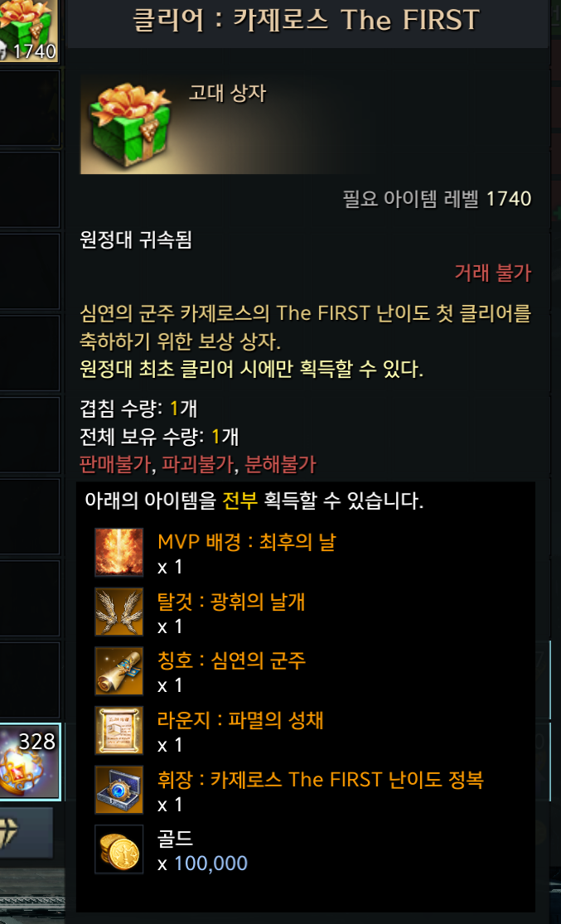The image size is (561, 924).
Task: Click the 필요 아이템 레벨 1740 text
Action: 438,199
